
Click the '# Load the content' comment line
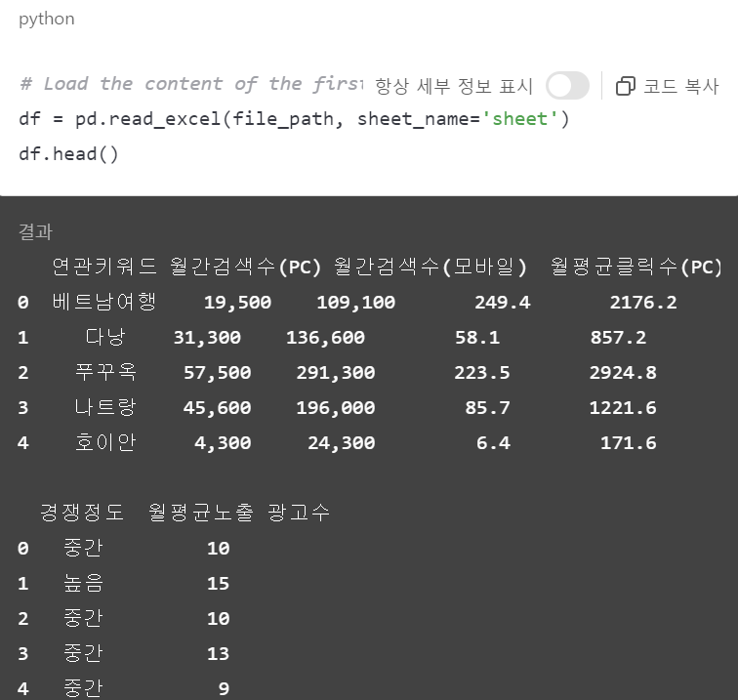point(191,84)
